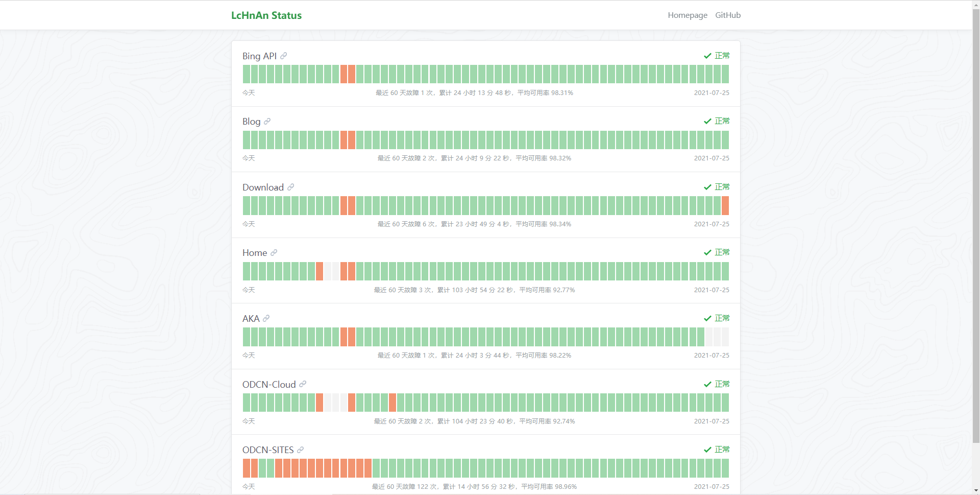Screen dimensions: 980x495
Task: Select the first gray no-data bar in ODCN-Cloud timeline
Action: 328,403
